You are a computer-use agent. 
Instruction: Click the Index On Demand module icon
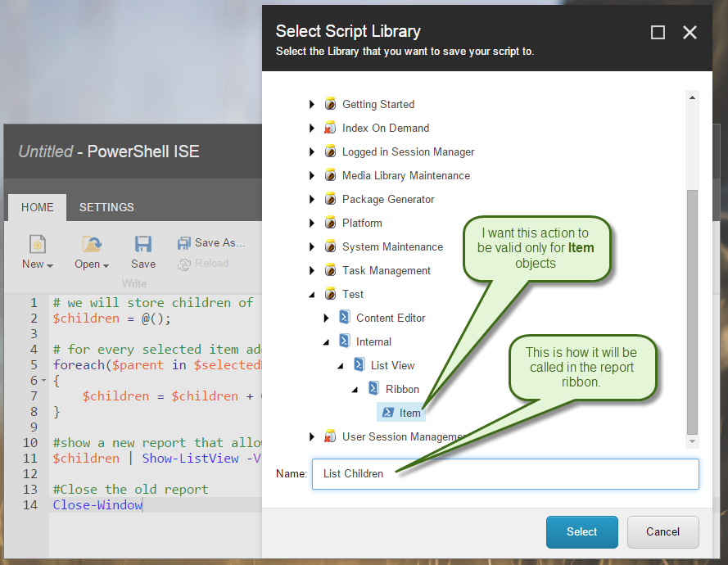click(330, 129)
